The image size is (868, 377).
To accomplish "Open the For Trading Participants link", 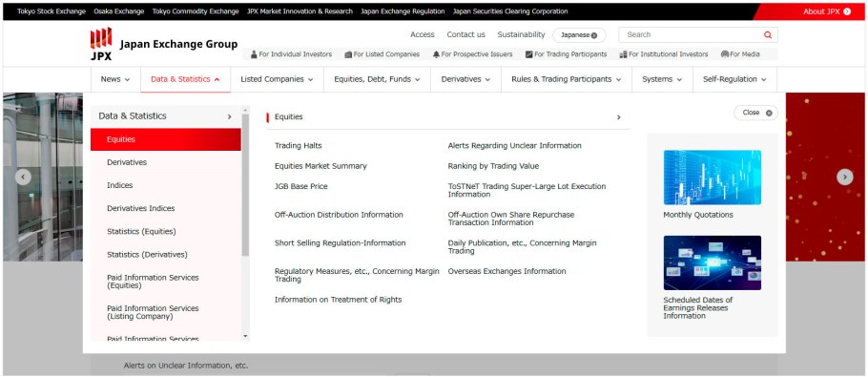I will coord(566,54).
